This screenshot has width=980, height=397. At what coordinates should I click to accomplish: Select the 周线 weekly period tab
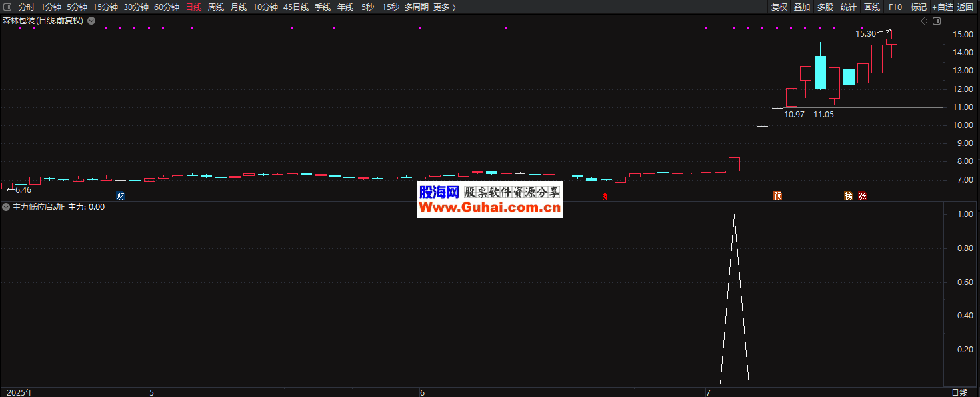[x=216, y=7]
